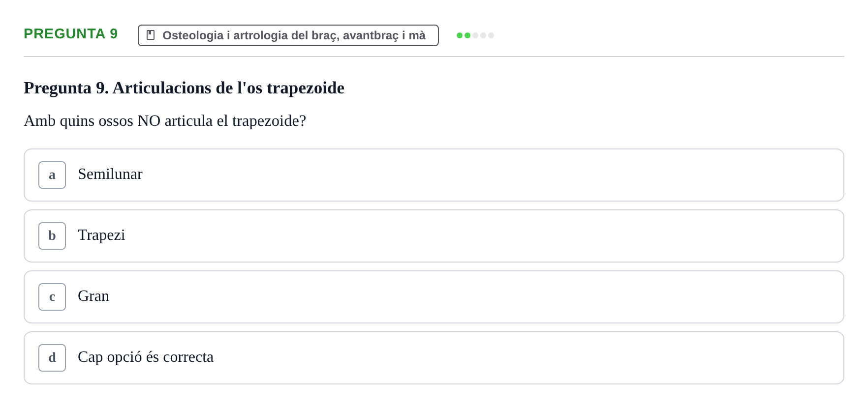Click the PREGUNTA 9 header label
Viewport: 868px width, 409px height.
click(x=71, y=33)
